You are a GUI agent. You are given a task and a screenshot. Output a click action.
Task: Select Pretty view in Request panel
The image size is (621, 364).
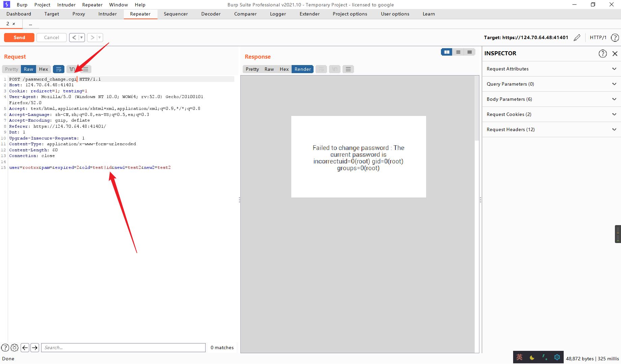click(x=11, y=69)
